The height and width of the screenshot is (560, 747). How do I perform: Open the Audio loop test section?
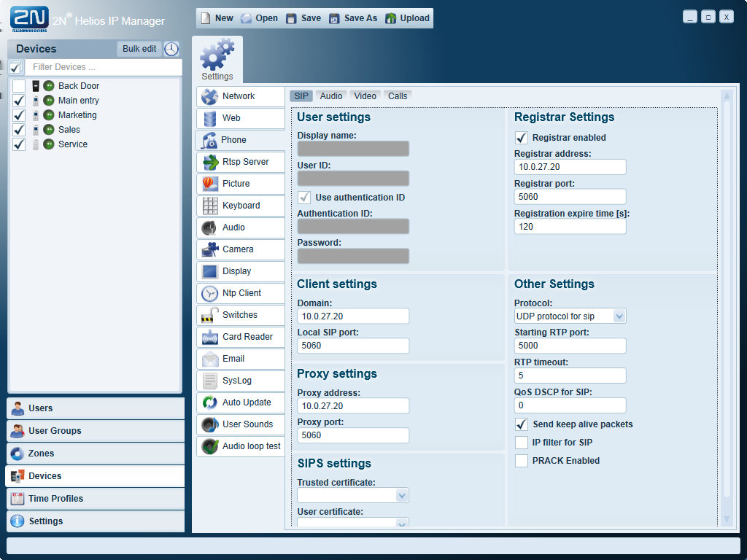click(x=241, y=447)
